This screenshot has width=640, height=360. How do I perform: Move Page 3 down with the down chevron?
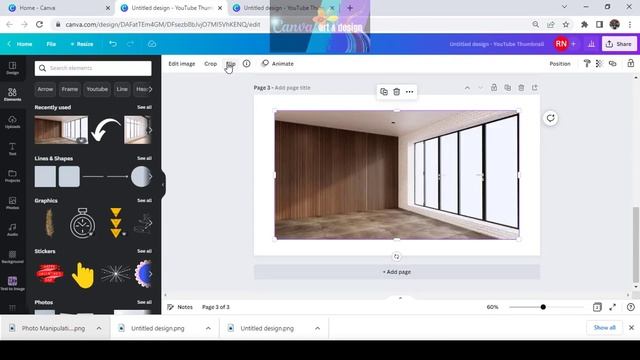pos(480,88)
